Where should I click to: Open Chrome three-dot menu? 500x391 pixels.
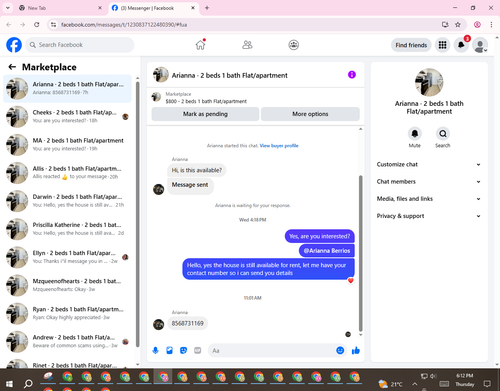point(491,24)
